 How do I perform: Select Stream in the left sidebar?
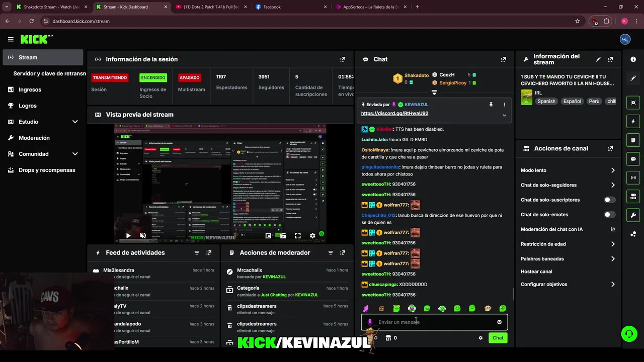43,57
